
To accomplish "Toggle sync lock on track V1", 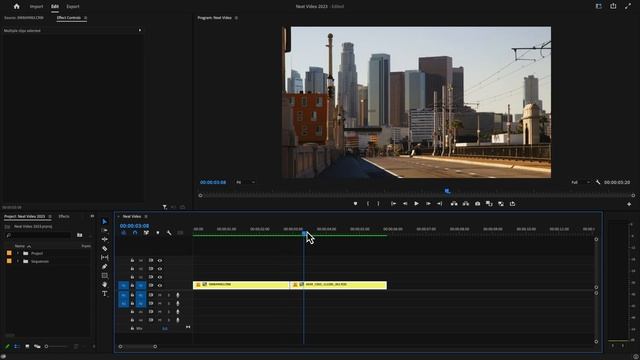I will [x=151, y=285].
